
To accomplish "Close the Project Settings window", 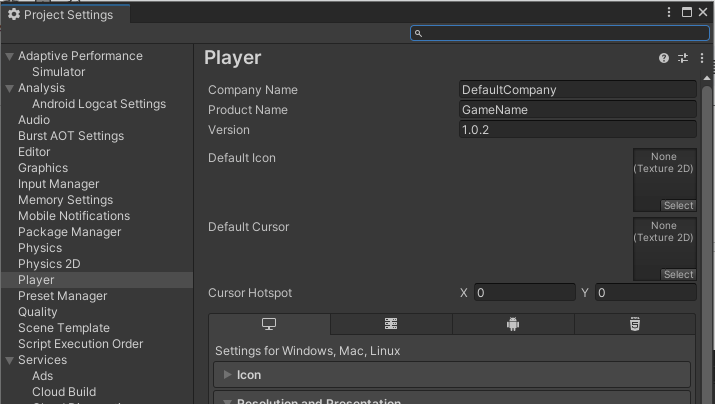I will 703,12.
